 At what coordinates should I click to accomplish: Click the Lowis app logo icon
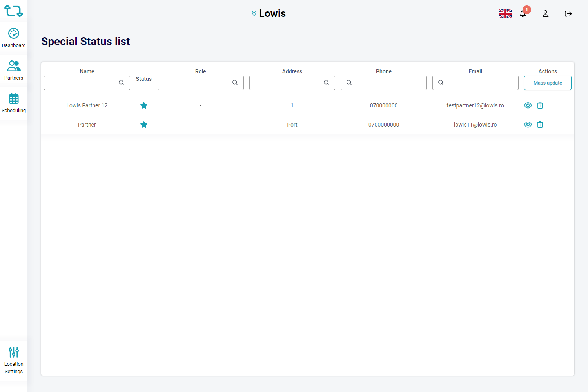coord(14,11)
